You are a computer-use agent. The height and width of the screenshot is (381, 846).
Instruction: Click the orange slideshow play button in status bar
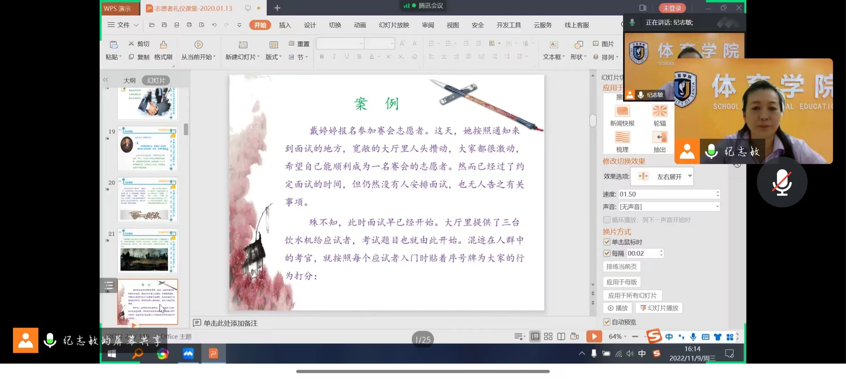point(594,336)
